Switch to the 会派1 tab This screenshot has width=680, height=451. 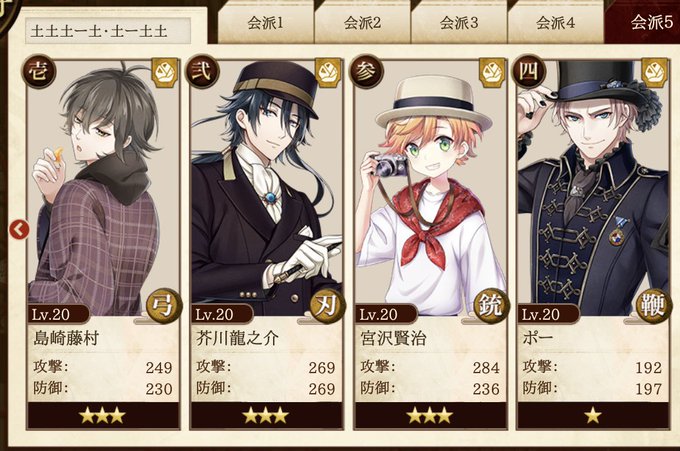(x=265, y=23)
